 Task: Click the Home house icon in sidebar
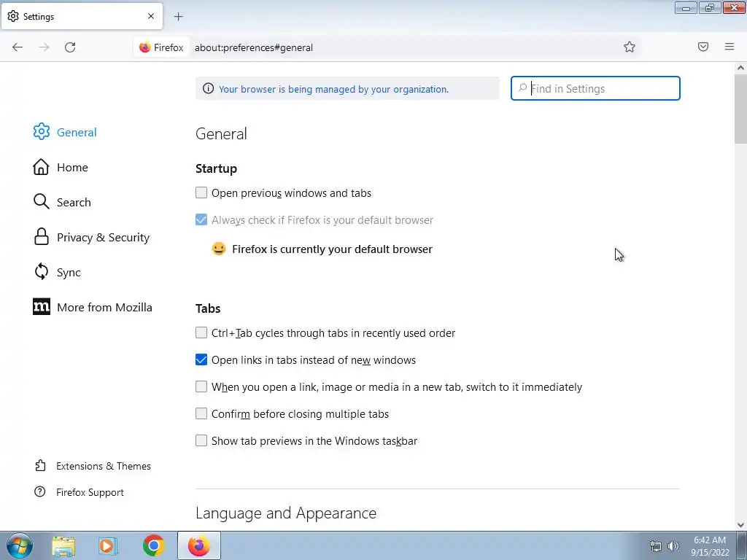(x=41, y=167)
